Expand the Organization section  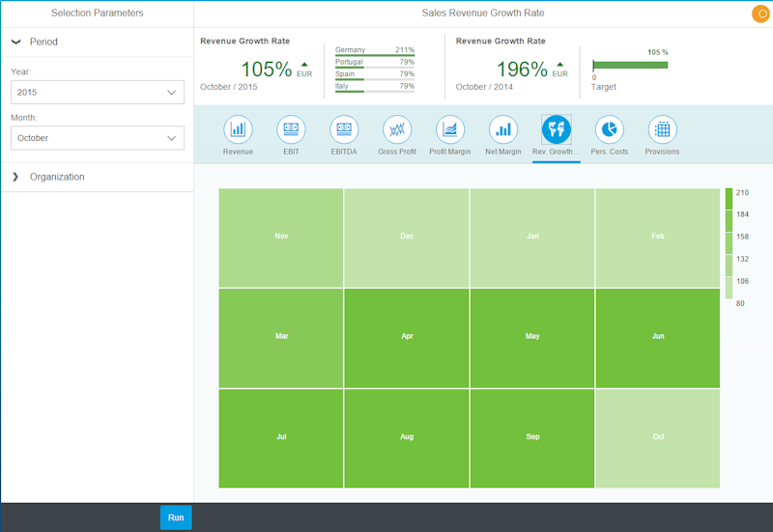(x=16, y=177)
